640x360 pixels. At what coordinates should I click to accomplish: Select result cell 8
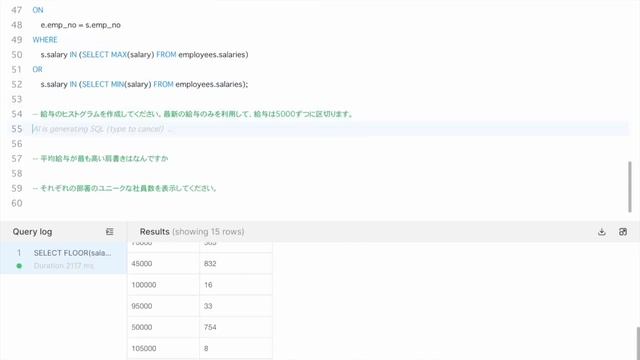point(236,349)
